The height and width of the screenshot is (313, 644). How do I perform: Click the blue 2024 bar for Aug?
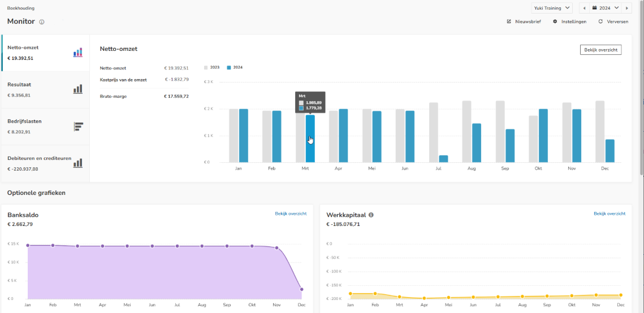pyautogui.click(x=477, y=143)
